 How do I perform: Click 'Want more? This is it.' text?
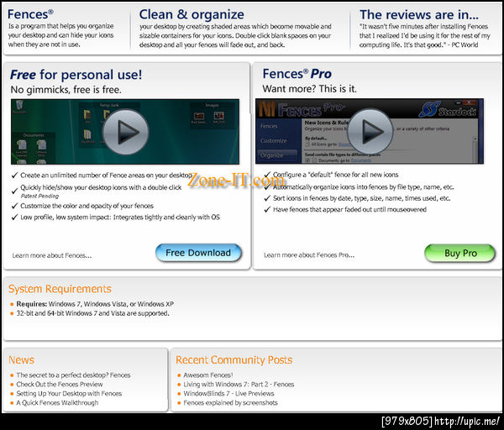[x=309, y=89]
